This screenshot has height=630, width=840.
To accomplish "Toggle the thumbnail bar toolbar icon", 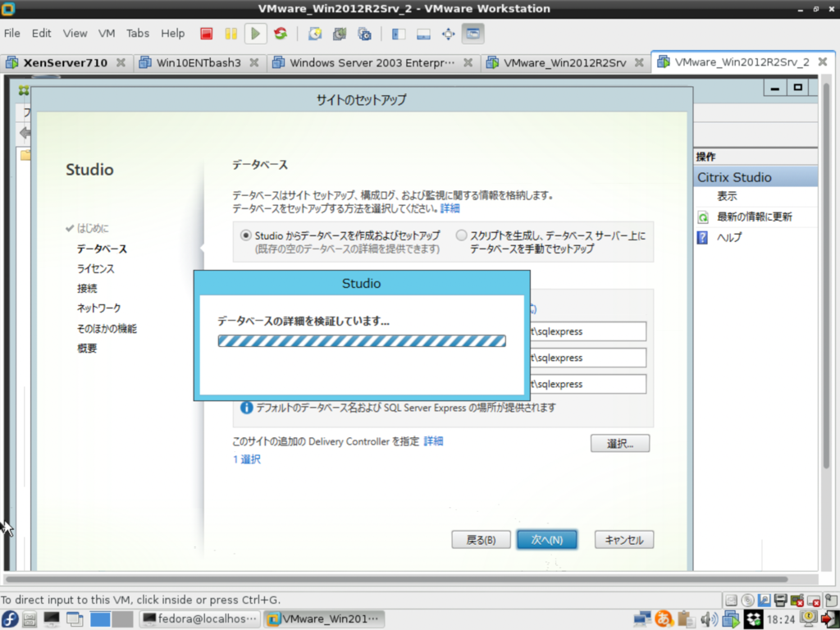I will 423,34.
